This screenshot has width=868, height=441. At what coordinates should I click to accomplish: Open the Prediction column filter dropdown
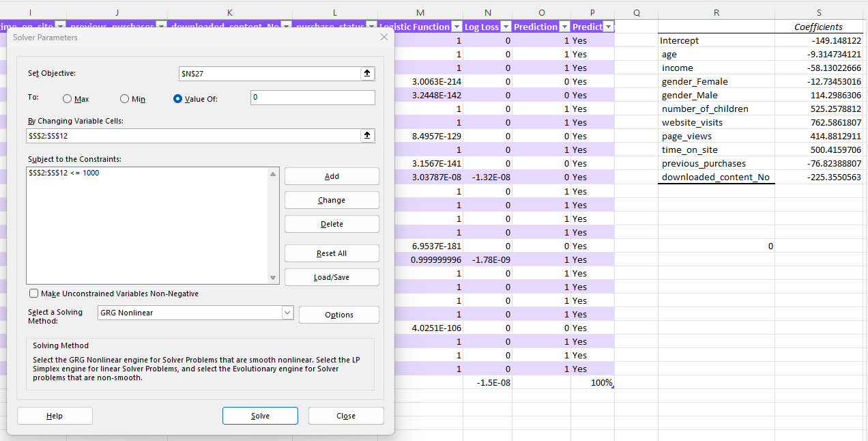pyautogui.click(x=563, y=27)
